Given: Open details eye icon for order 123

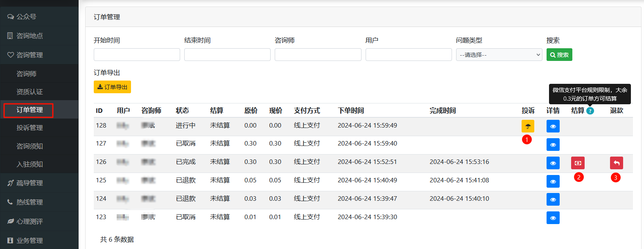Looking at the screenshot, I should pos(553,218).
